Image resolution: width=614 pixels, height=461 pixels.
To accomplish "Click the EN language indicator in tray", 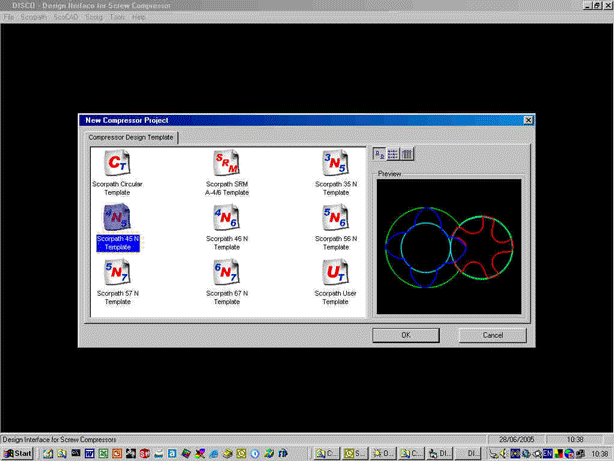I will 547,454.
